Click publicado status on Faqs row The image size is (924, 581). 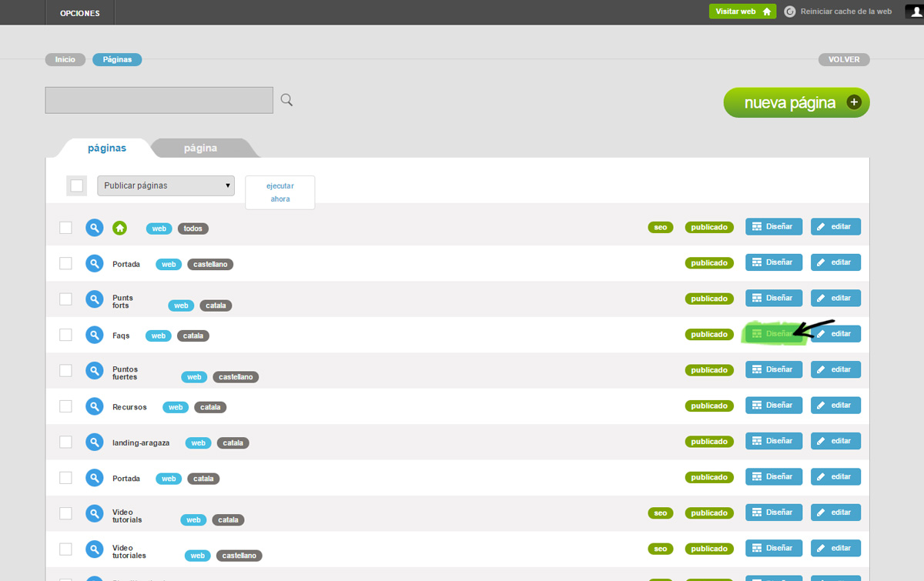coord(709,335)
